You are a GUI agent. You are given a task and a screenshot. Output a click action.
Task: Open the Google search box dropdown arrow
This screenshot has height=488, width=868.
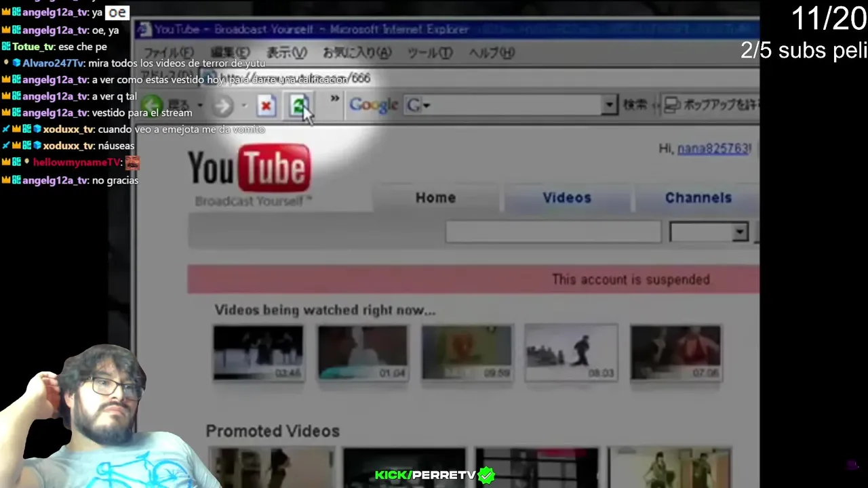point(609,105)
